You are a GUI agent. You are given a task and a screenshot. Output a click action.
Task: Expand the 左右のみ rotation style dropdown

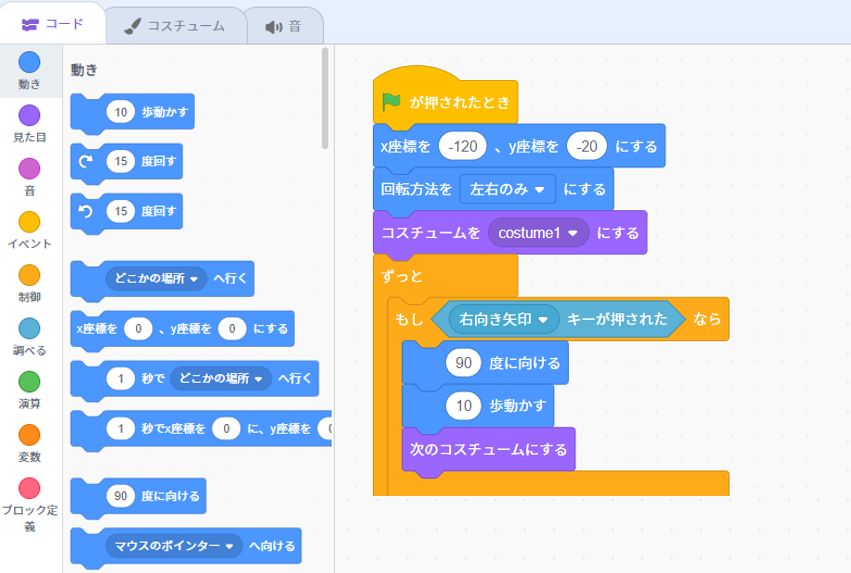click(x=507, y=189)
